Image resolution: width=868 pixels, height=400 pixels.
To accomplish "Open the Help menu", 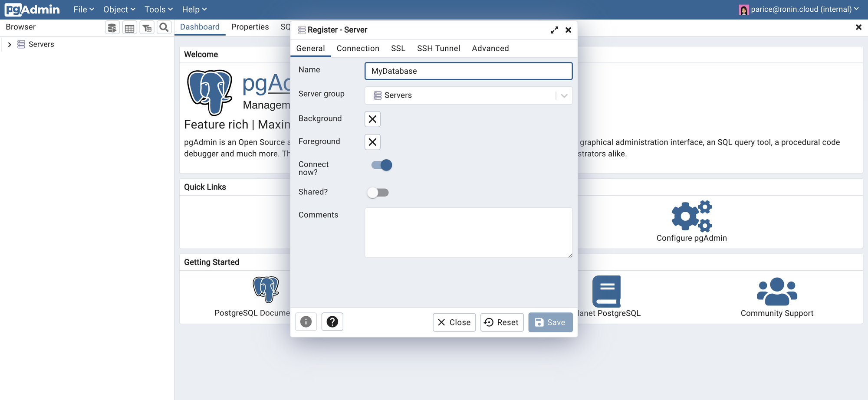I will (194, 10).
